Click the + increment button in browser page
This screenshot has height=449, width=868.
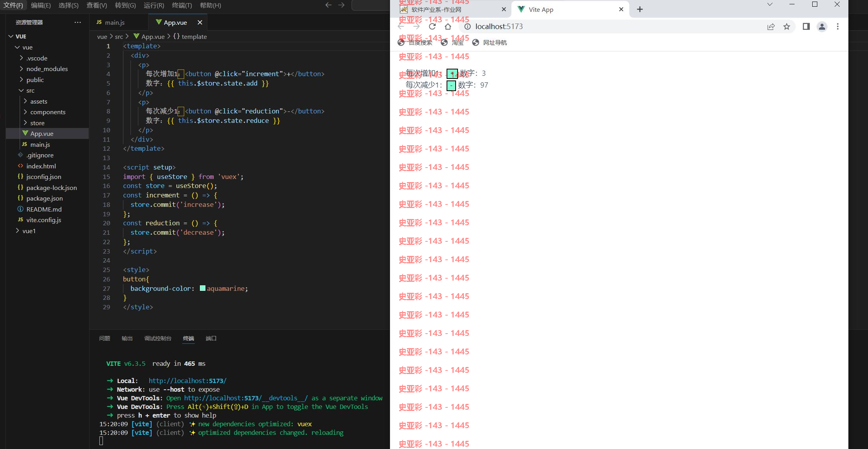(x=452, y=73)
